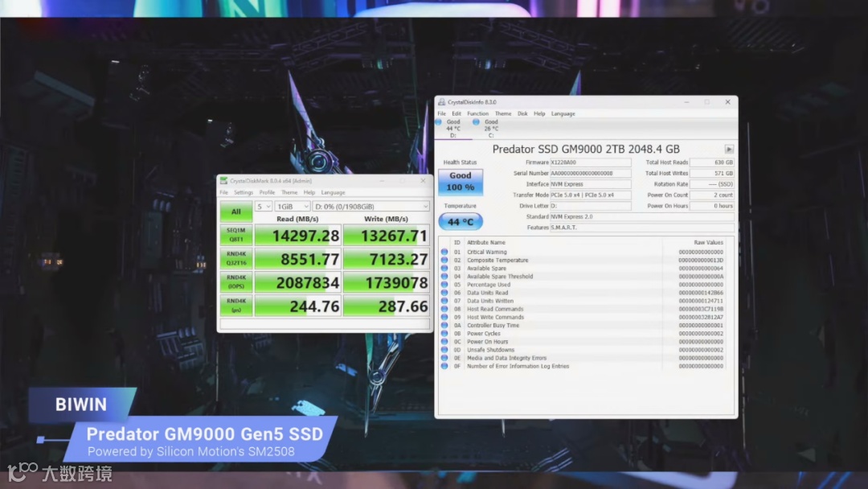Click the RND4K μs latency button

click(235, 306)
